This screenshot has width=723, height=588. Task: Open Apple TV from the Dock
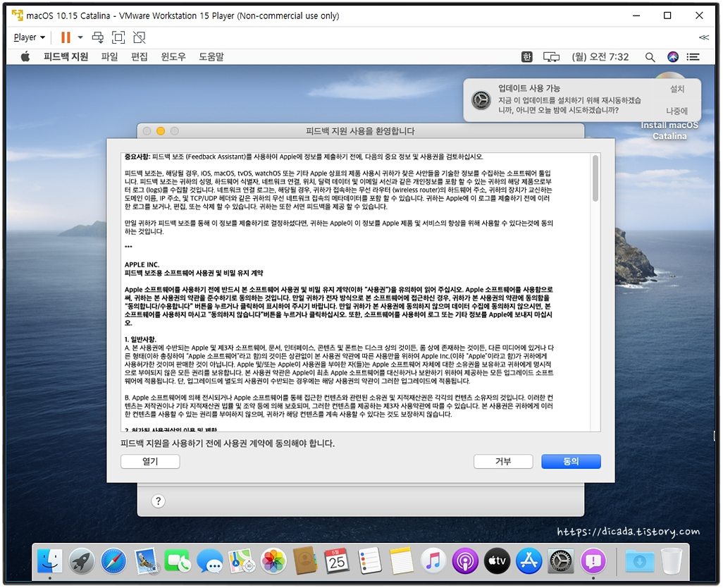497,561
